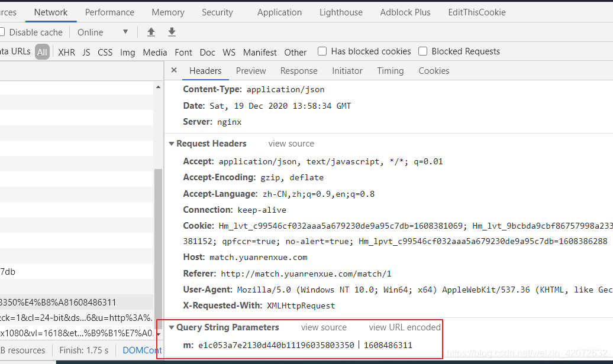613x364 pixels.
Task: Filter requests by Font type
Action: (x=183, y=52)
